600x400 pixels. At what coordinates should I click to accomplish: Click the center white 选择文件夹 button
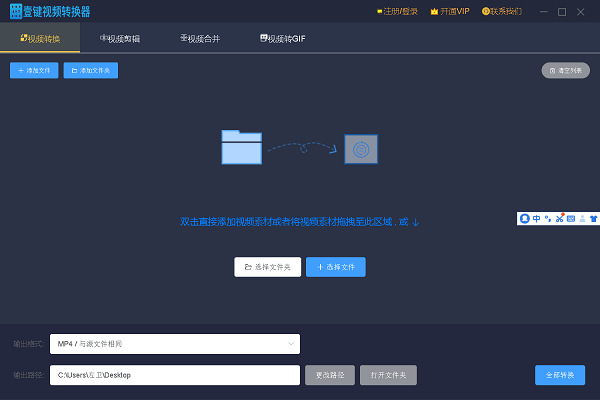267,267
